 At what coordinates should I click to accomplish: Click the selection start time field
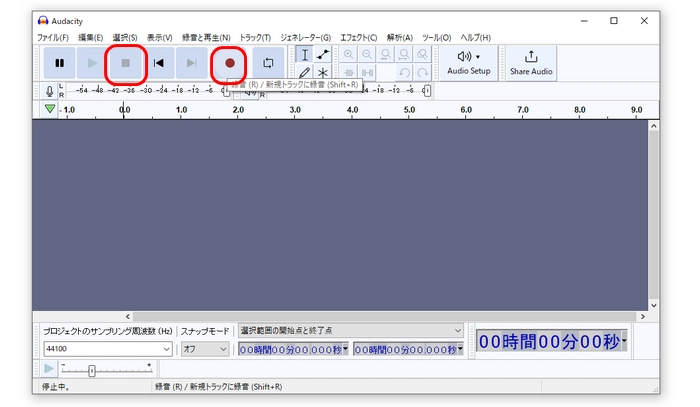pos(290,349)
